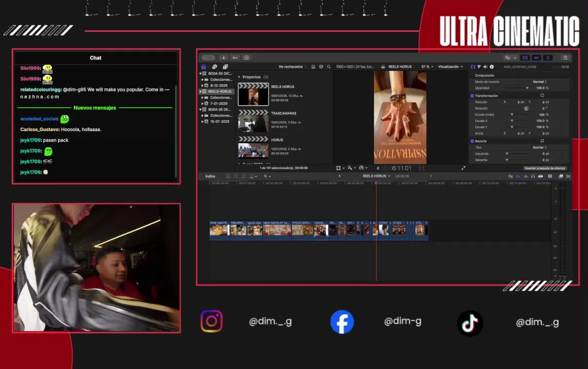Click the share/export icon
588x369 pixels.
(x=565, y=57)
